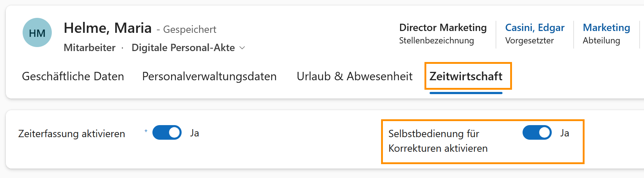644x178 pixels.
Task: Select the Urlaub & Abwesenheit tab
Action: point(354,76)
